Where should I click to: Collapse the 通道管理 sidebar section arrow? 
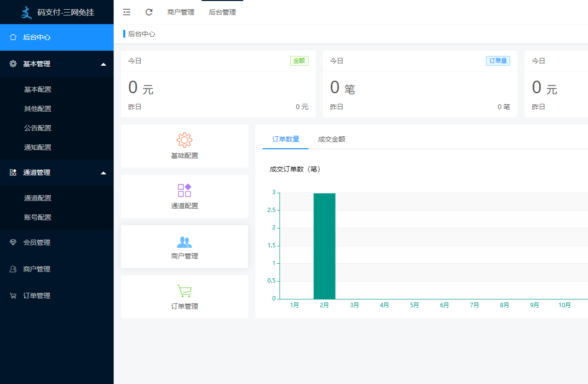(x=103, y=173)
